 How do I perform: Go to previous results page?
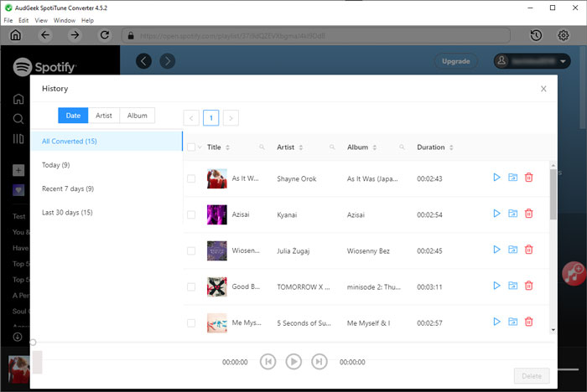coord(191,118)
